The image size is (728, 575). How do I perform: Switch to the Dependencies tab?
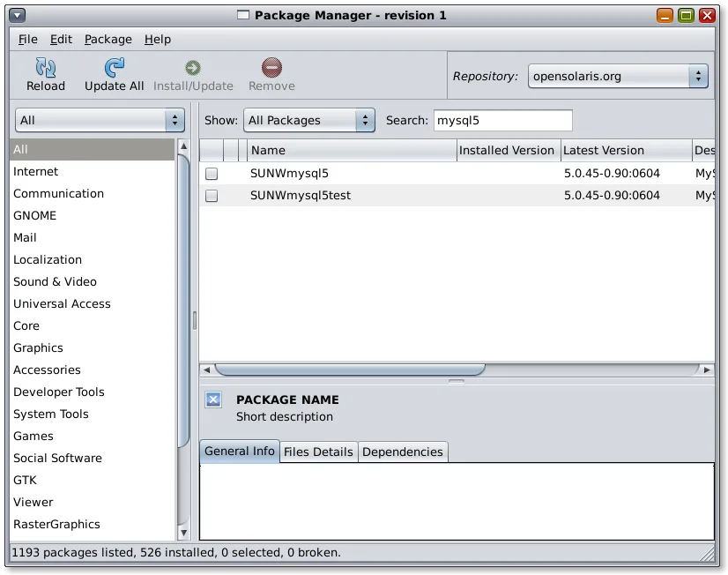coord(403,452)
